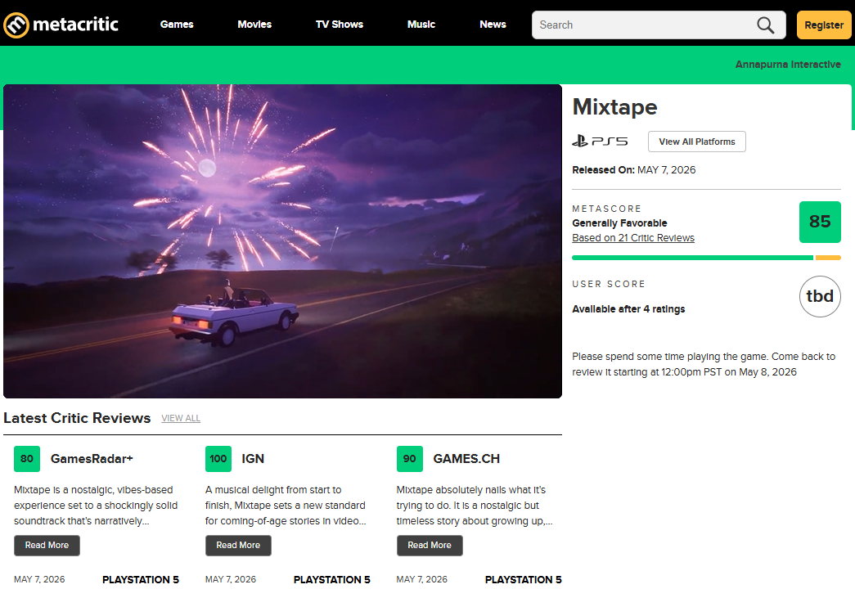Click the Mixtape fireworks trailer image
Image resolution: width=855 pixels, height=616 pixels.
tap(282, 241)
